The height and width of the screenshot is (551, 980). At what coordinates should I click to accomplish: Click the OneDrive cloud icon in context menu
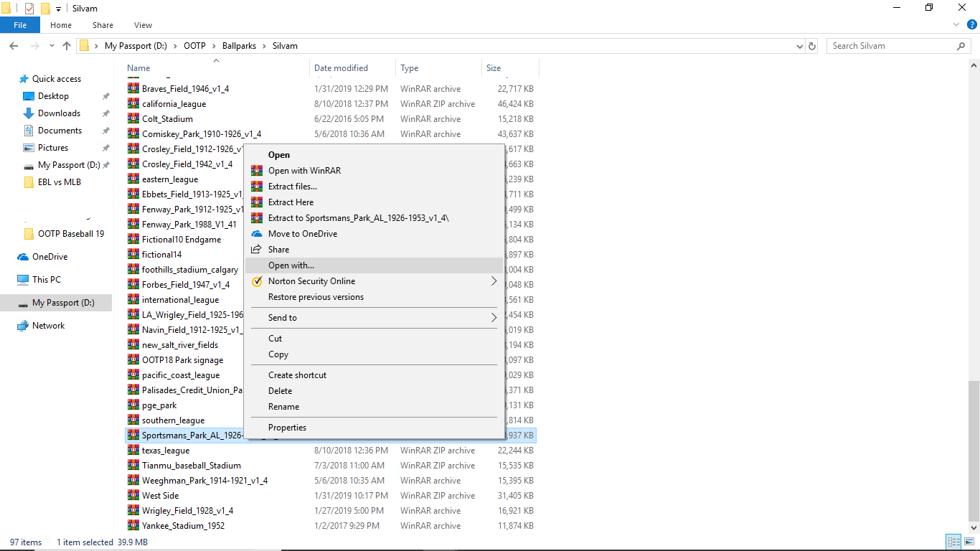click(x=257, y=234)
